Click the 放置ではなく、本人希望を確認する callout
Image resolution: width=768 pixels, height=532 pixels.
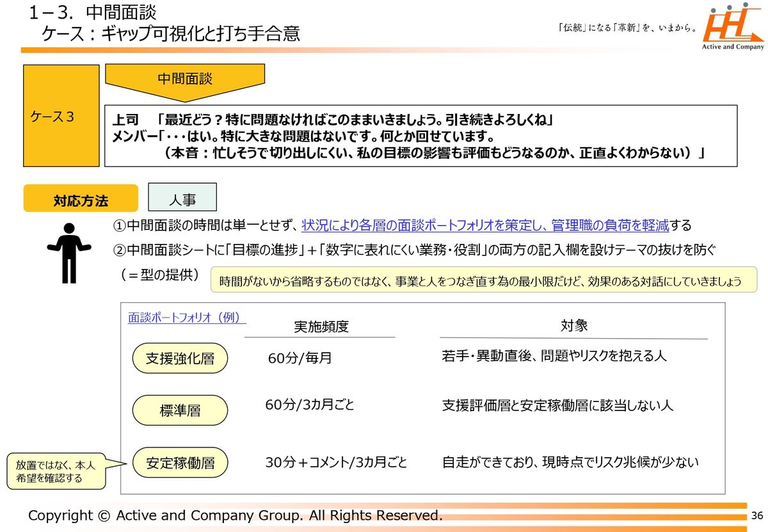(55, 471)
